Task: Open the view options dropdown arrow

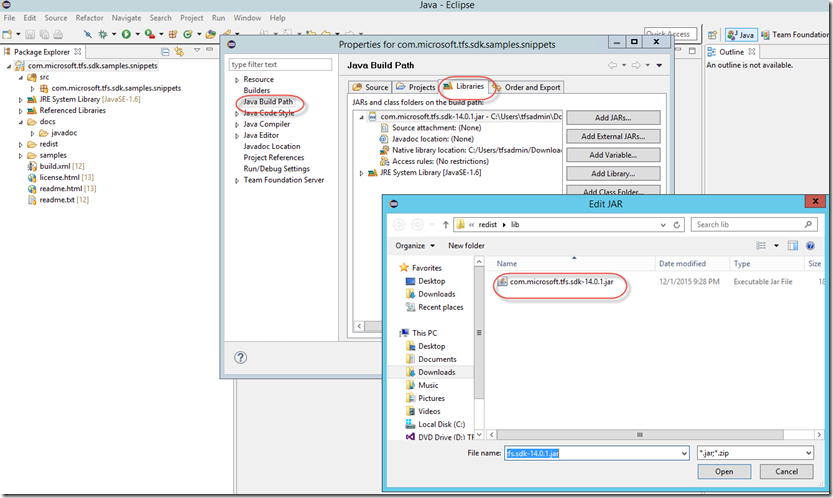Action: tap(776, 246)
